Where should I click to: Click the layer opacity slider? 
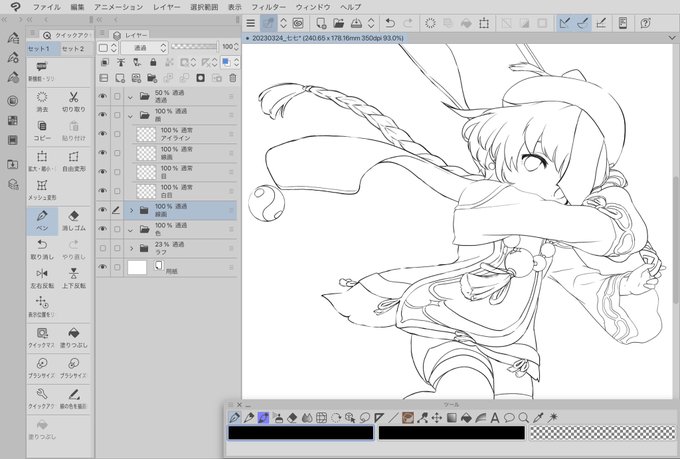194,46
